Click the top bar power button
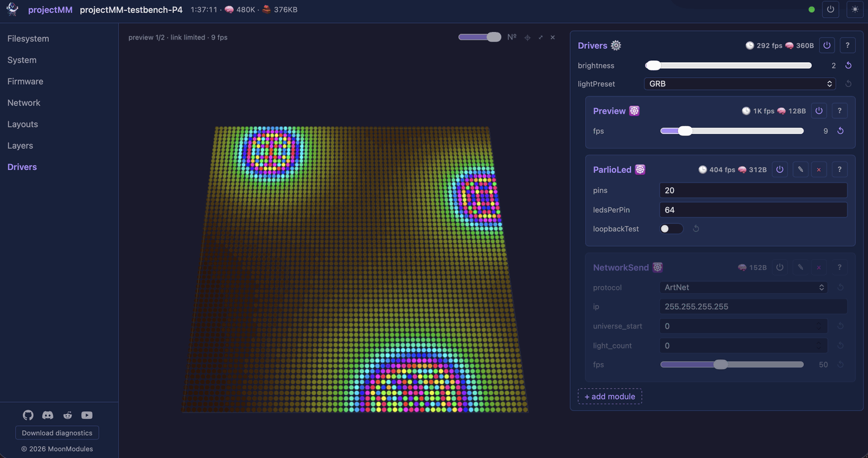The image size is (868, 458). click(831, 9)
